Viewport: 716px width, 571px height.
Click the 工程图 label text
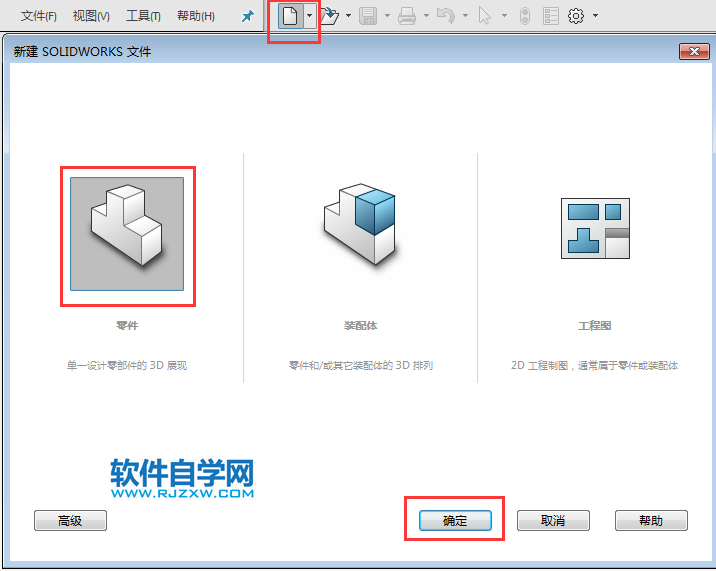click(x=595, y=326)
